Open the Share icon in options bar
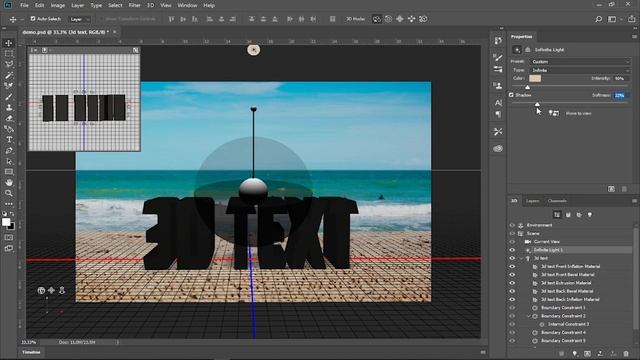Image resolution: width=640 pixels, height=360 pixels. 631,19
